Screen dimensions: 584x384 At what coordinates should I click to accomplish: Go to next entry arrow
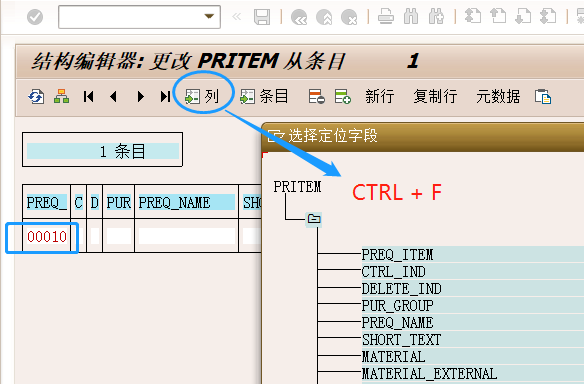(140, 97)
